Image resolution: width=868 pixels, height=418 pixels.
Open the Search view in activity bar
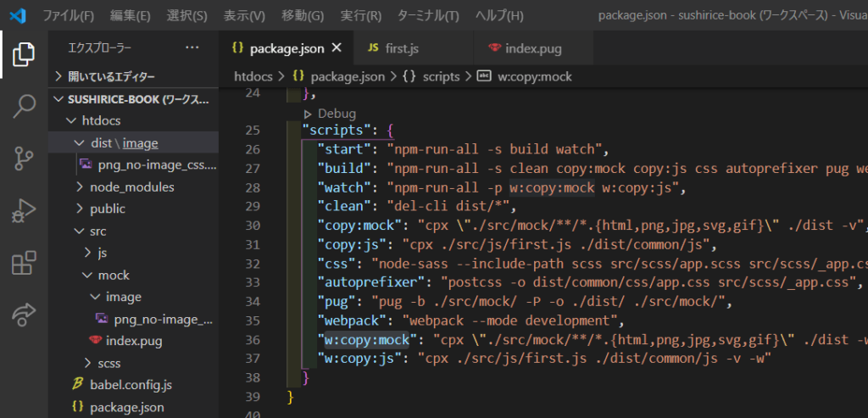pyautogui.click(x=24, y=106)
